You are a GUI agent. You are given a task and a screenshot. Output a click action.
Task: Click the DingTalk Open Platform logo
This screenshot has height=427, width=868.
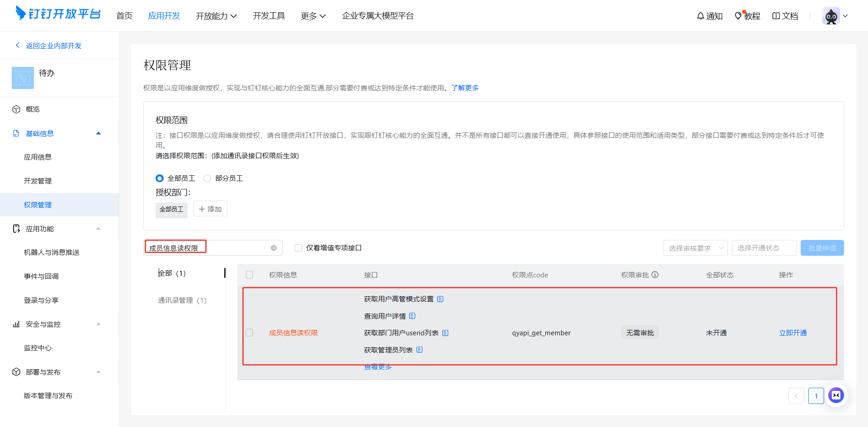(58, 14)
